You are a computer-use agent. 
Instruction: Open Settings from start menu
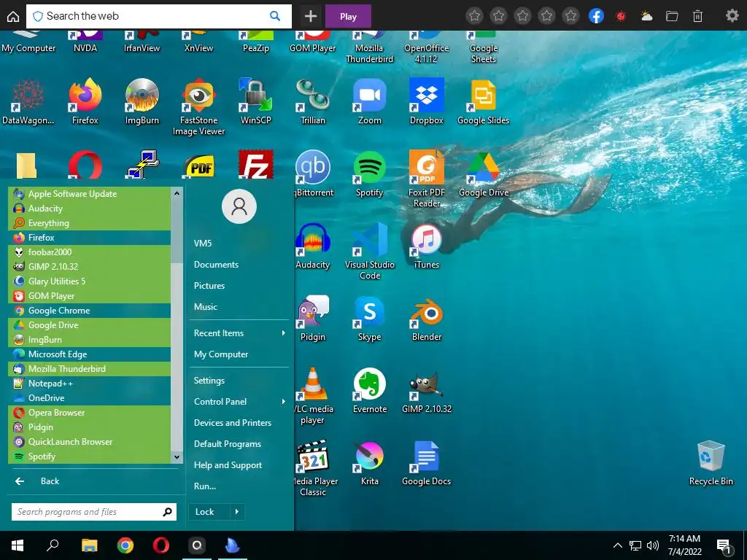[209, 381]
